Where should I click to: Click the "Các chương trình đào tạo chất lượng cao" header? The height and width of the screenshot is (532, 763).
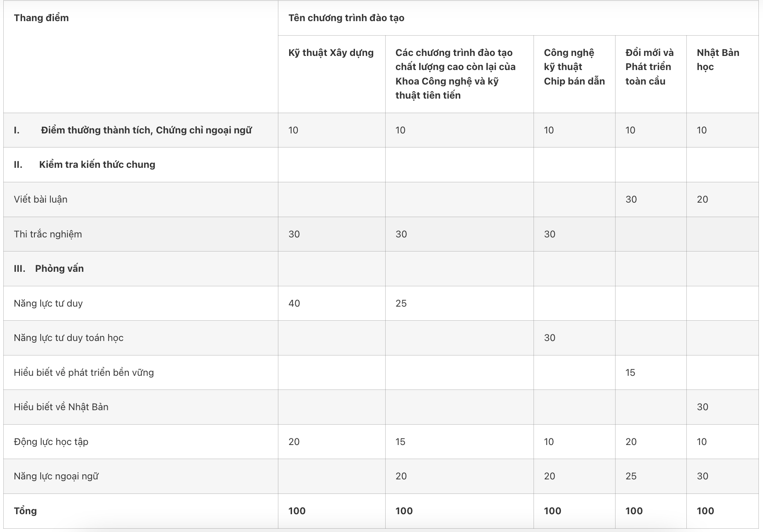tap(455, 74)
